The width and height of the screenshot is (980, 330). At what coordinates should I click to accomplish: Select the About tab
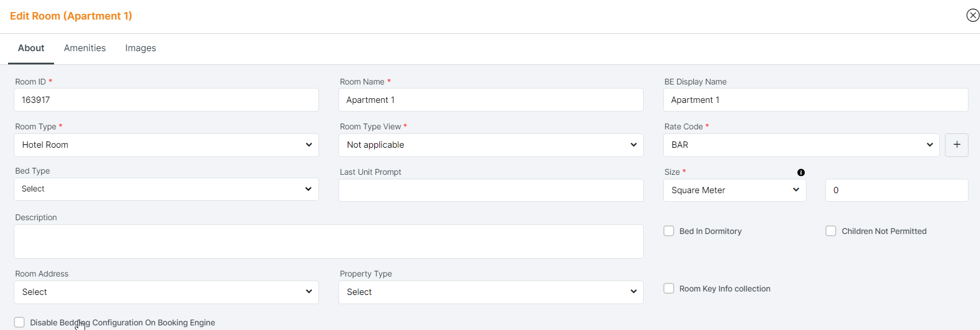[31, 48]
